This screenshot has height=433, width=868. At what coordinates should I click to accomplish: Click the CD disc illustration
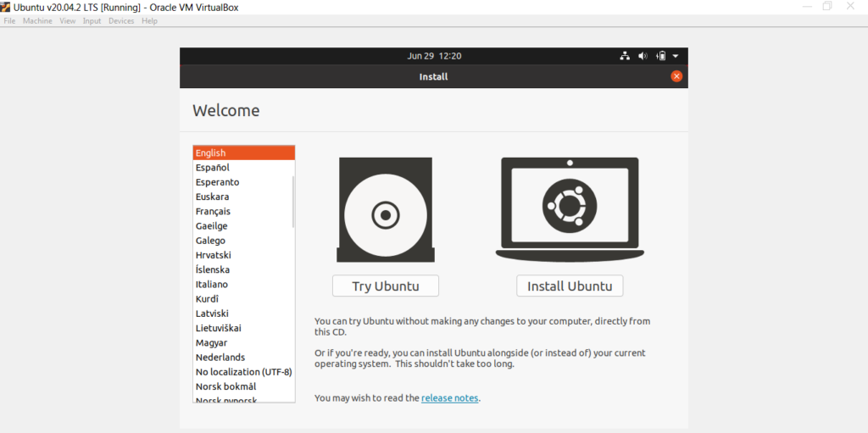(x=386, y=210)
